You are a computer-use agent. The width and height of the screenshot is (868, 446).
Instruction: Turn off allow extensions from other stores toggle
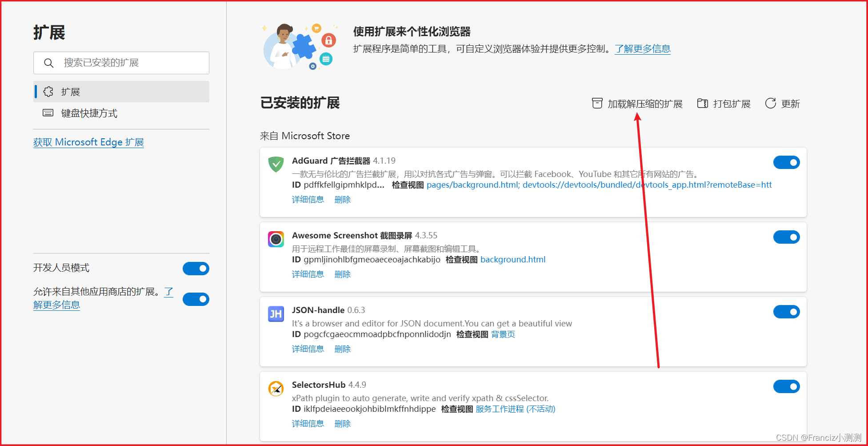pos(196,299)
